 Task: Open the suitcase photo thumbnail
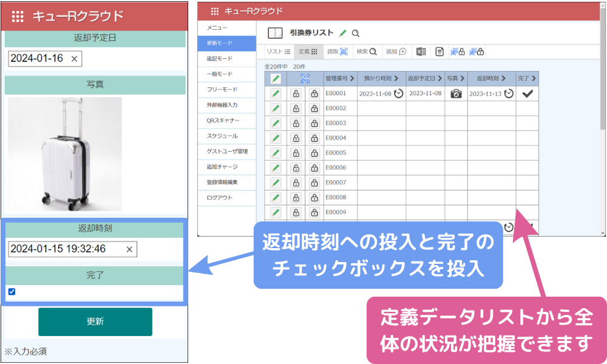pos(65,154)
